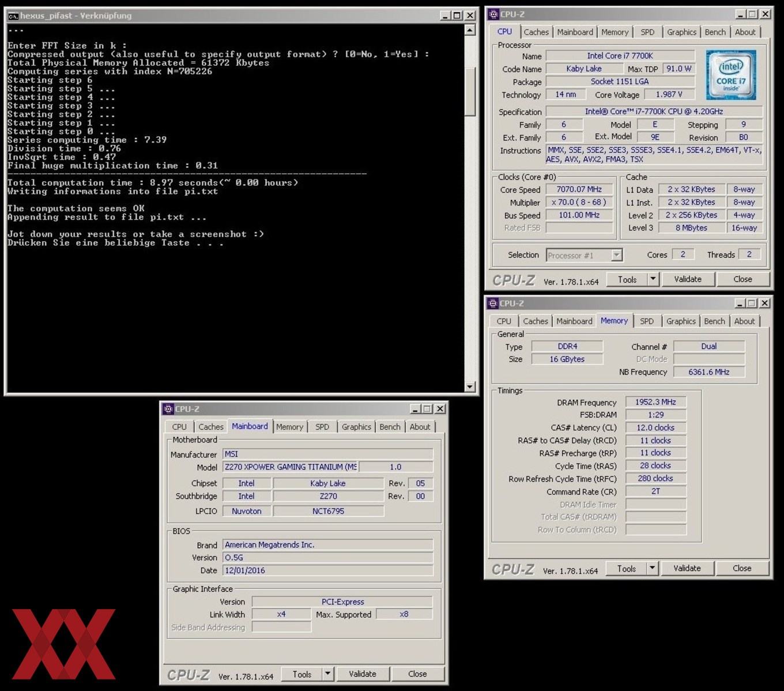Expand the Tools dropdown arrow in the CPU tab window
The image size is (784, 691).
point(653,279)
